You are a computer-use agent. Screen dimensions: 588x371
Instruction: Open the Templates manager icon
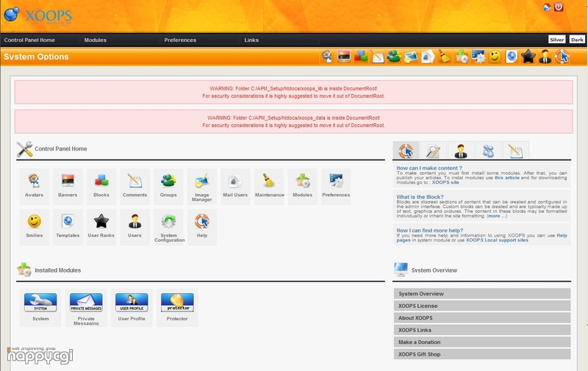68,227
